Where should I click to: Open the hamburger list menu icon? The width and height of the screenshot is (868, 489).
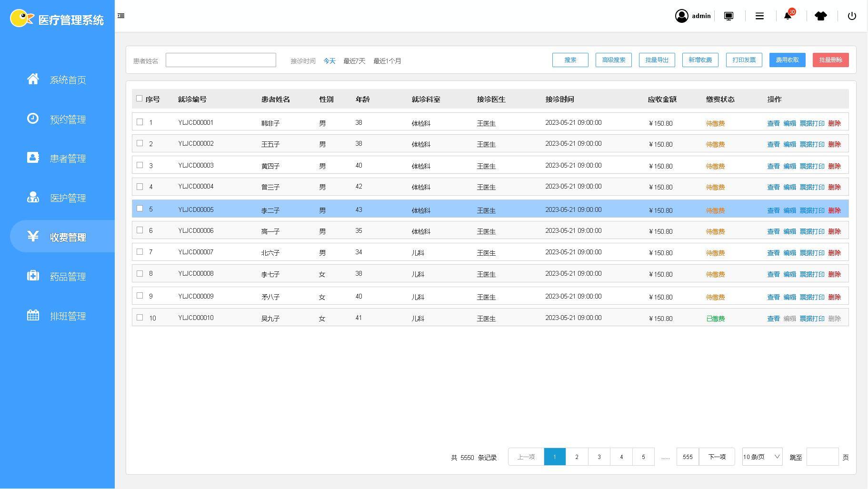[759, 16]
